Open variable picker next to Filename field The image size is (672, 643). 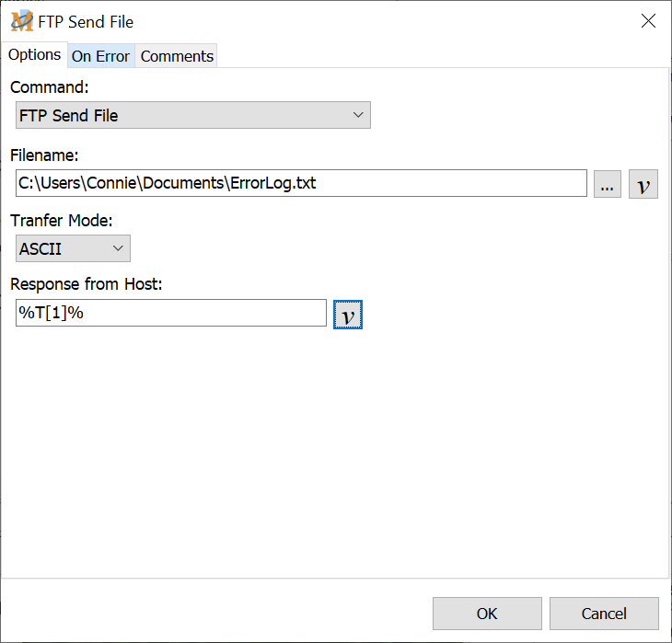click(643, 184)
